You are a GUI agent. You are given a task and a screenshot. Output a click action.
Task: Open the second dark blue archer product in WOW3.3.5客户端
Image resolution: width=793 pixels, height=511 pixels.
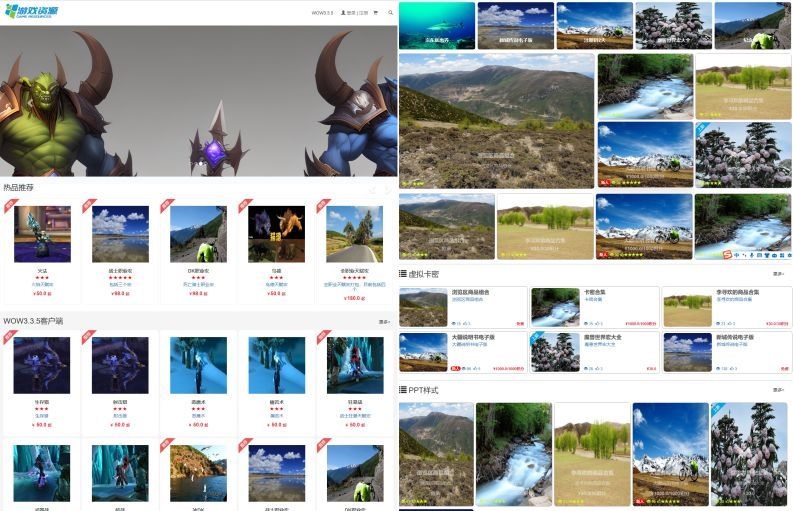tap(120, 365)
